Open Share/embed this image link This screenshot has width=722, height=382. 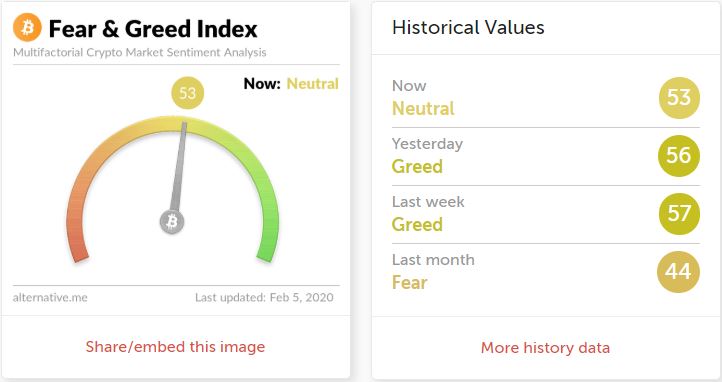tap(175, 347)
